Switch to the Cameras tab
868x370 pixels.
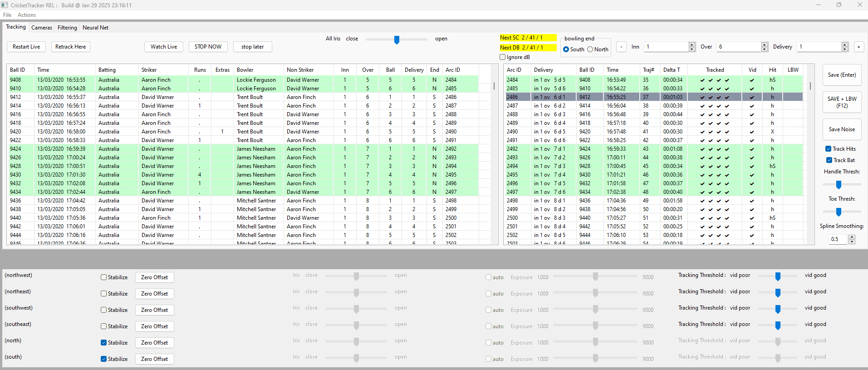42,28
